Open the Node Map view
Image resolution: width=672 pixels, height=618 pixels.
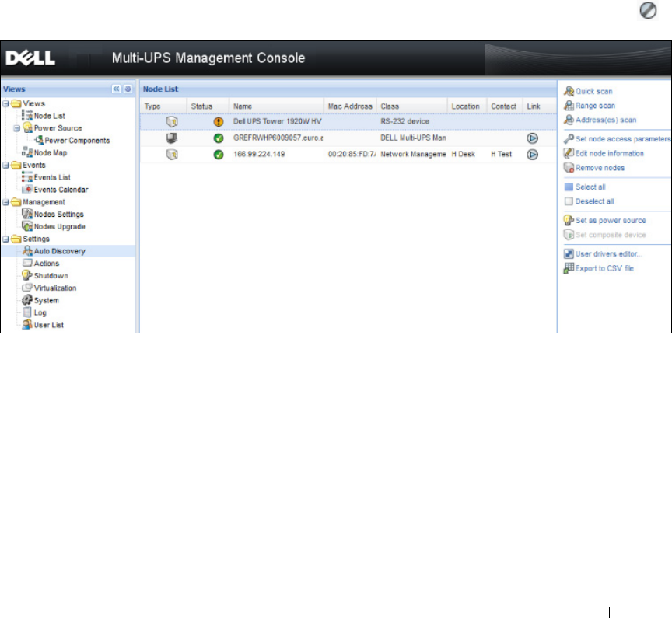coord(50,153)
